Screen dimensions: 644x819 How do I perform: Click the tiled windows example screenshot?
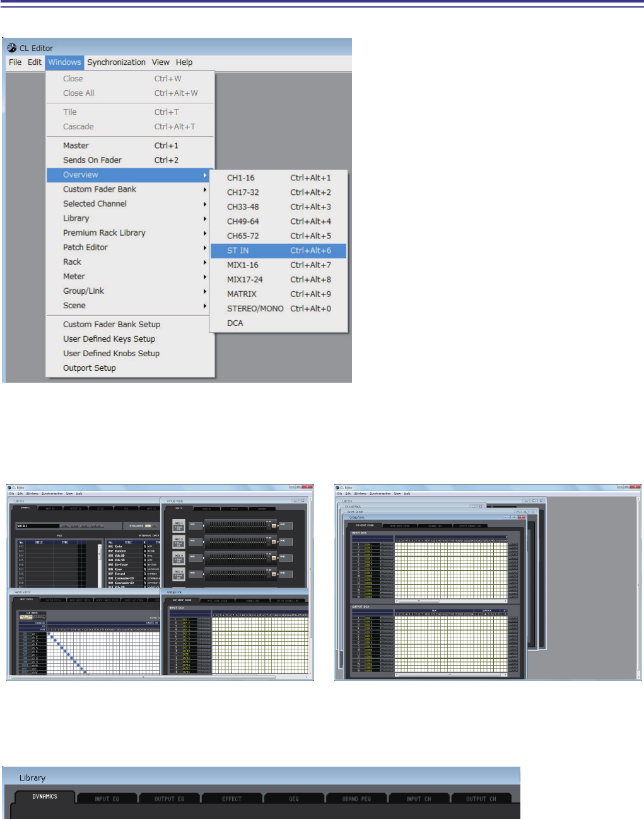tap(160, 582)
